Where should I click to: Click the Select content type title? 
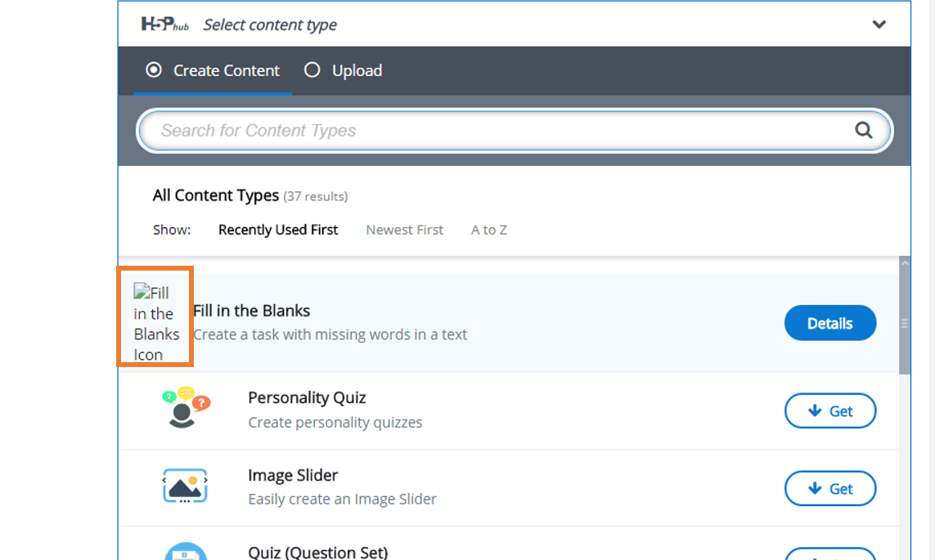click(270, 25)
